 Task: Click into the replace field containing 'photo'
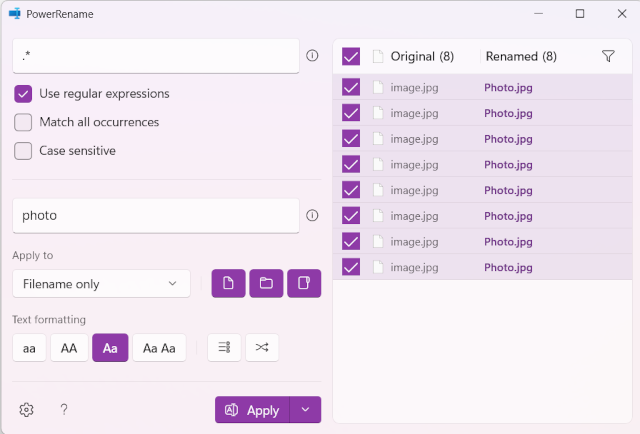(156, 216)
